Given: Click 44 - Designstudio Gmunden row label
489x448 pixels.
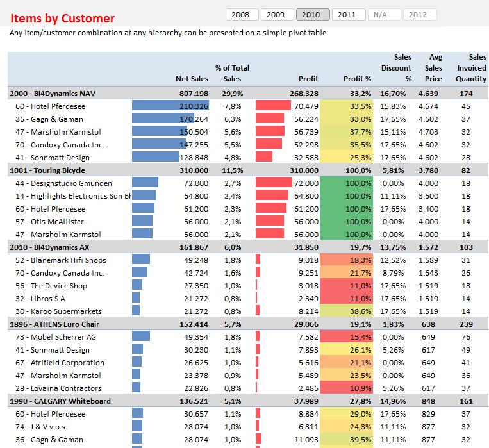Looking at the screenshot, I should 63,183.
